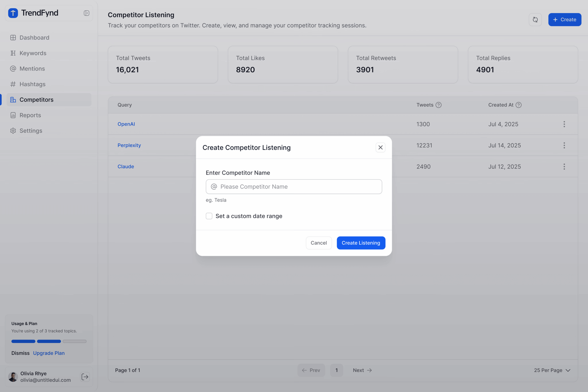Click the blue Create button
588x392 pixels.
[x=565, y=20]
